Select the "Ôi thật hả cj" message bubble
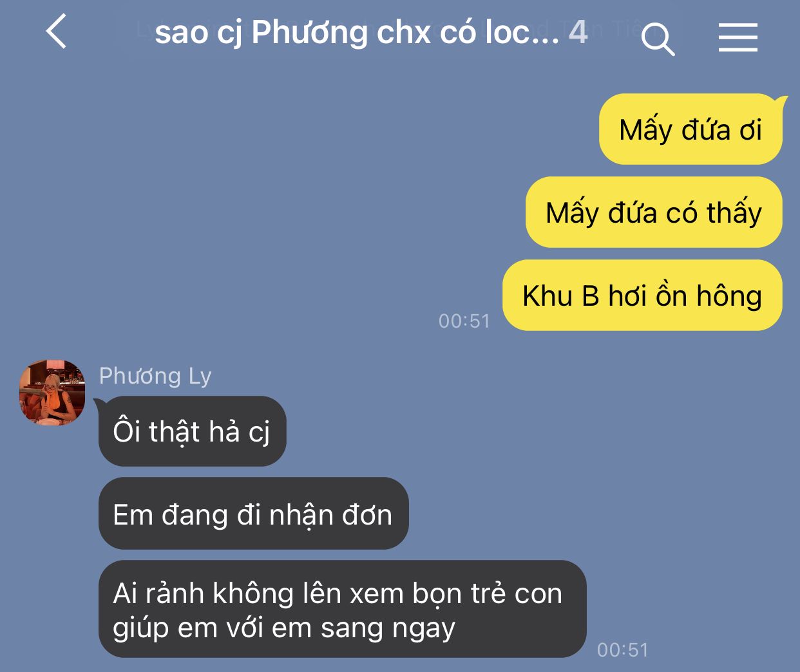 [192, 431]
